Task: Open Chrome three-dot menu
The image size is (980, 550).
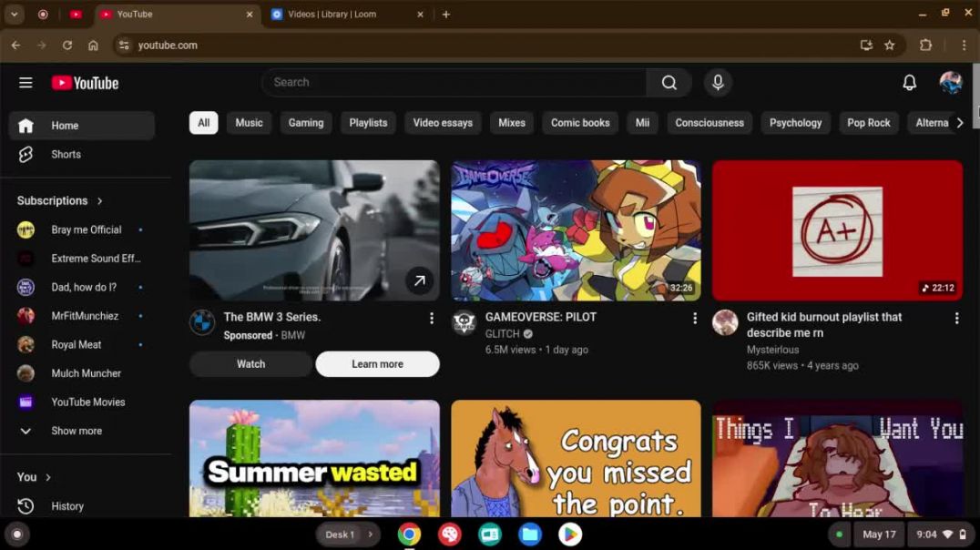Action: pos(963,45)
